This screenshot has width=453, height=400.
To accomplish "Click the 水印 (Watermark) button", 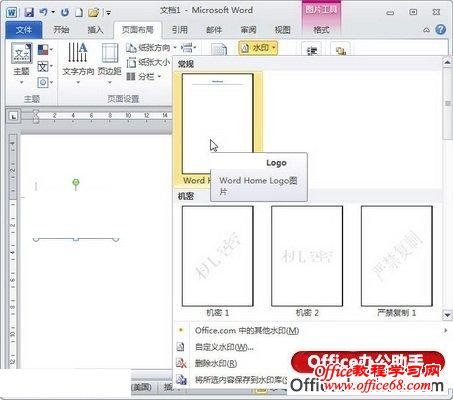I will coord(258,48).
